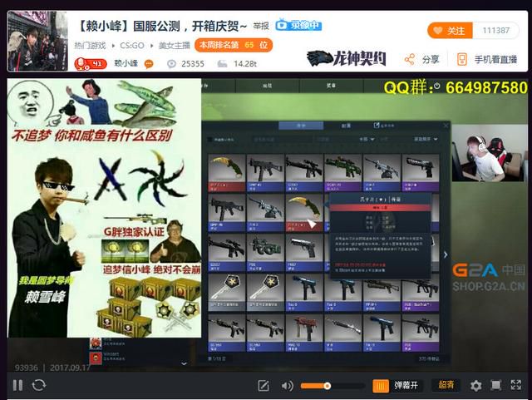532x400 pixels.
Task: Select the StatTrak AUG item
Action: pyautogui.click(x=421, y=293)
